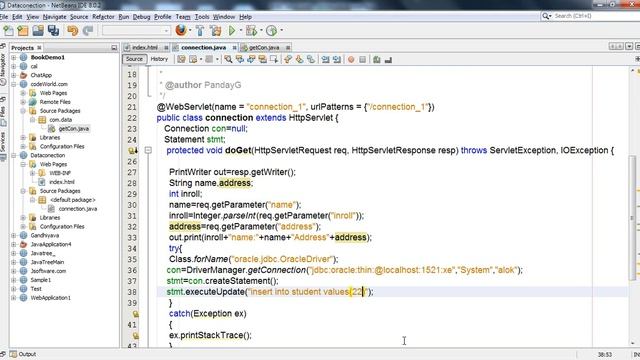Click the Debug Project toolbar icon

coord(251,31)
